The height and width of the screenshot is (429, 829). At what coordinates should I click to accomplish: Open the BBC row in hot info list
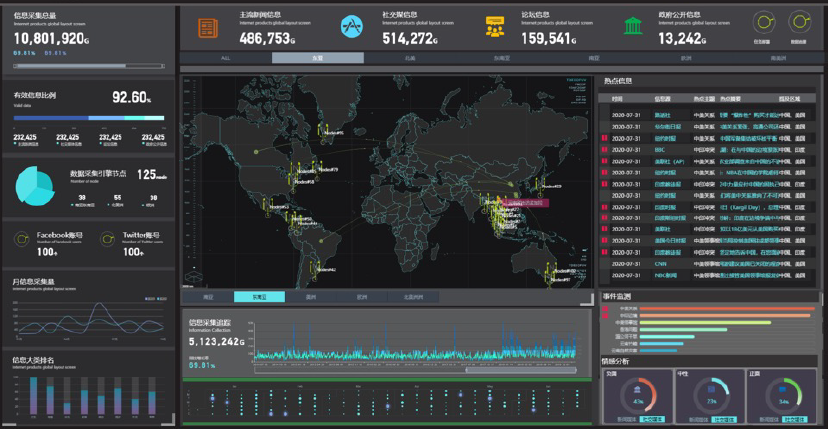(x=660, y=150)
